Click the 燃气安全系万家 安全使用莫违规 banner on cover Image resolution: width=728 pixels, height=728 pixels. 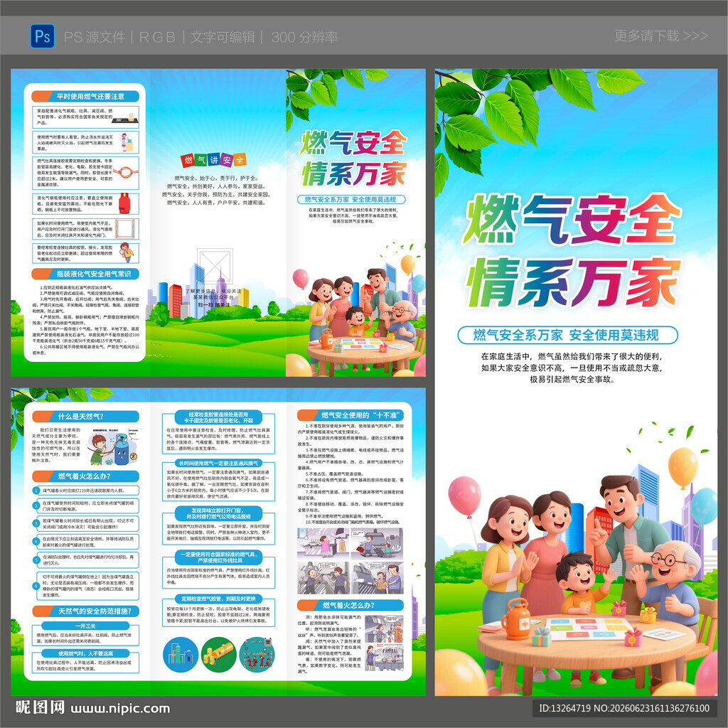click(567, 336)
